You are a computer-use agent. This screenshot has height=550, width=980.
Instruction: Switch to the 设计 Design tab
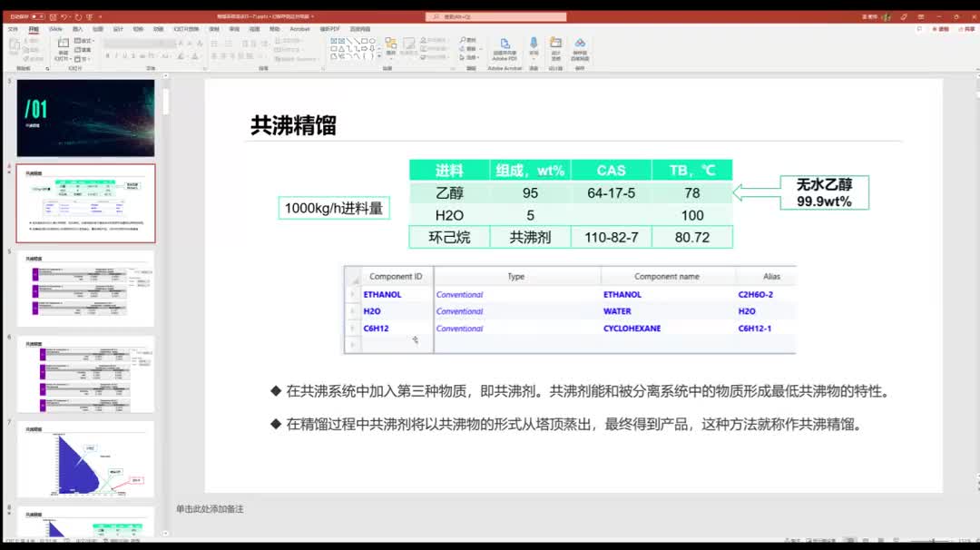118,29
